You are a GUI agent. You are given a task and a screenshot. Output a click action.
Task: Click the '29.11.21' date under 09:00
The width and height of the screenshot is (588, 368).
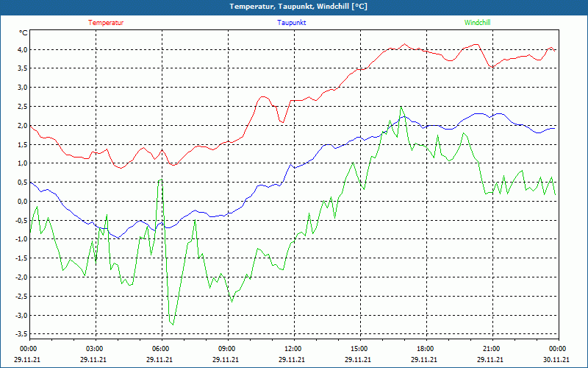click(226, 359)
